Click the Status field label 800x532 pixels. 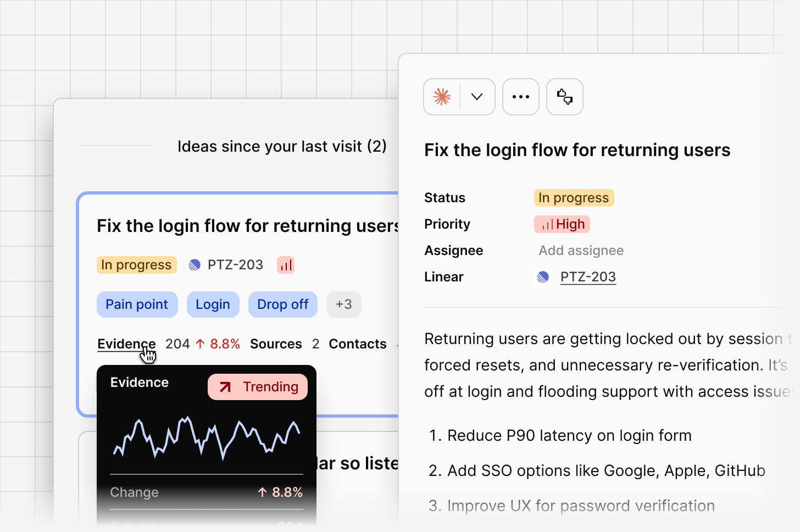[x=445, y=198]
